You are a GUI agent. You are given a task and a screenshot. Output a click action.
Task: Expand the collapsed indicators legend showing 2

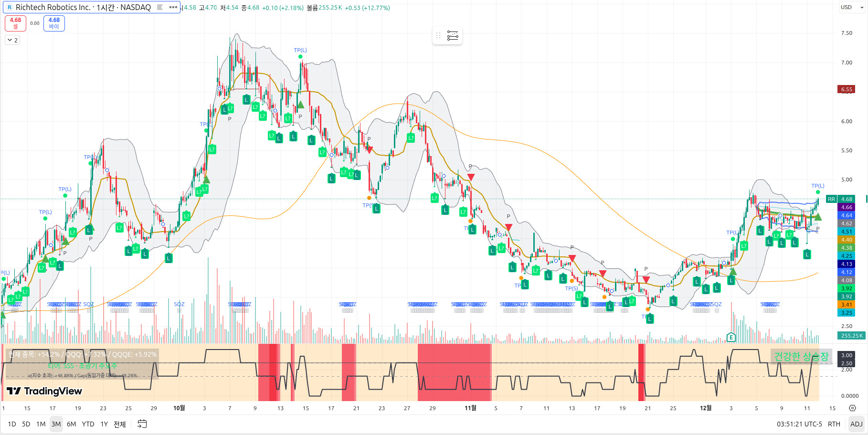(12, 40)
